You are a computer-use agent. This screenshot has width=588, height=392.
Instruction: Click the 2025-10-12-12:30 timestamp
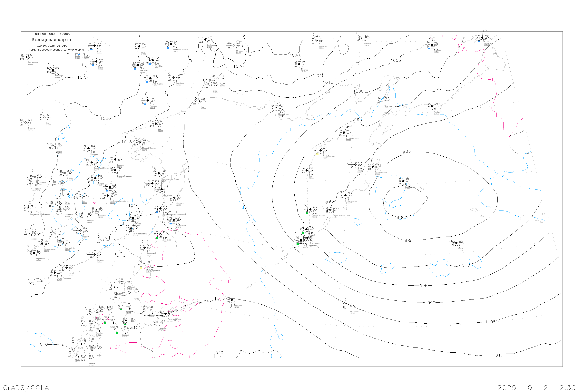click(536, 388)
